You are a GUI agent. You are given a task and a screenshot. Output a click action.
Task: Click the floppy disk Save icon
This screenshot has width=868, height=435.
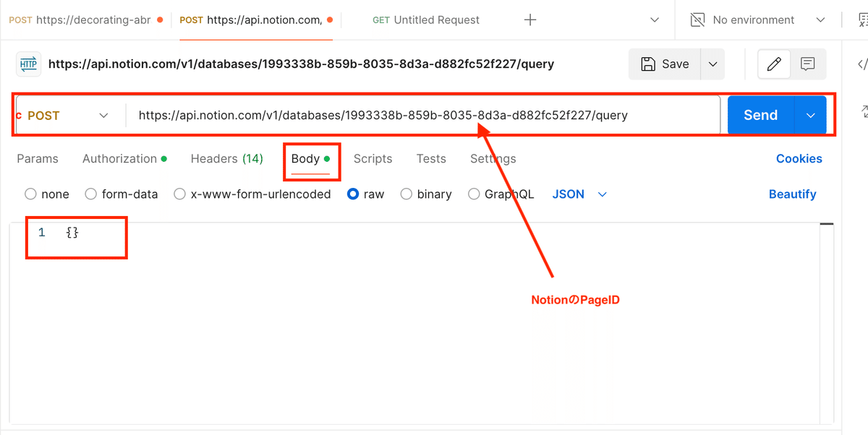pos(649,64)
